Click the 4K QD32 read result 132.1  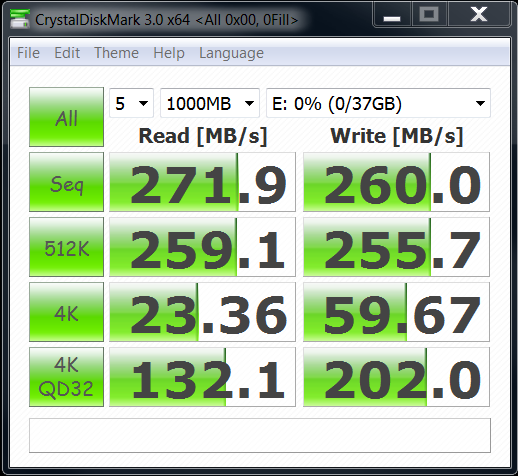[202, 377]
